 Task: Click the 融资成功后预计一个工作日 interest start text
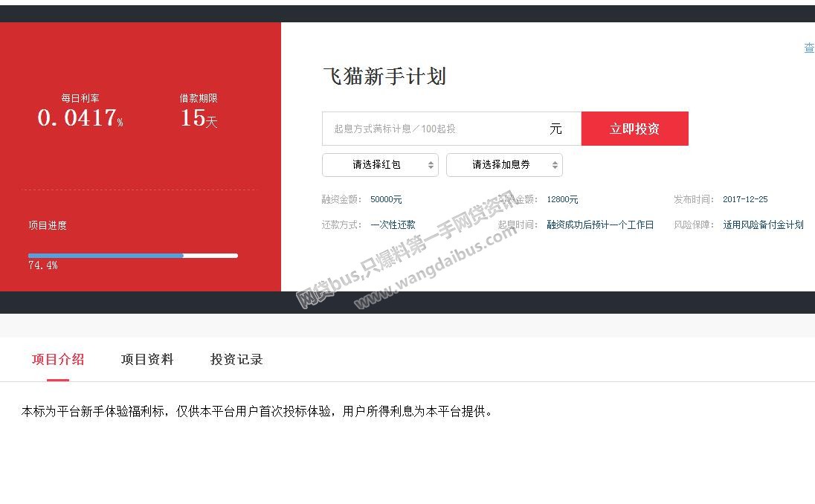[600, 224]
